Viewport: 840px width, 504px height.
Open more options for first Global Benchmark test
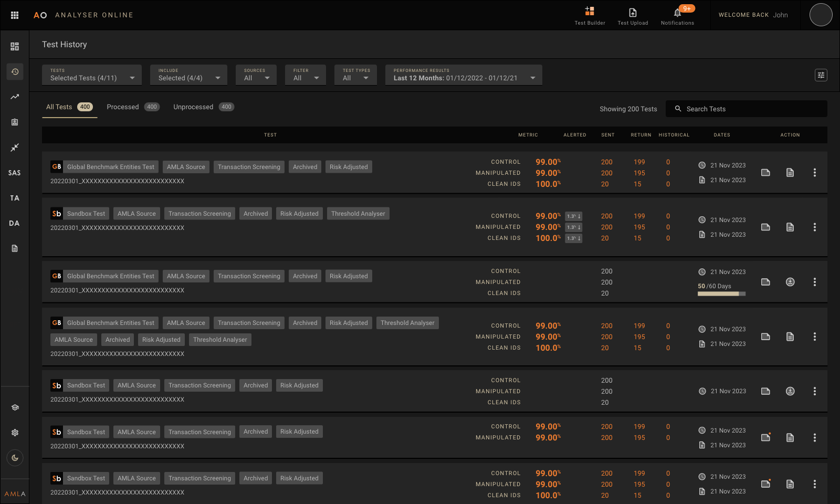point(815,172)
